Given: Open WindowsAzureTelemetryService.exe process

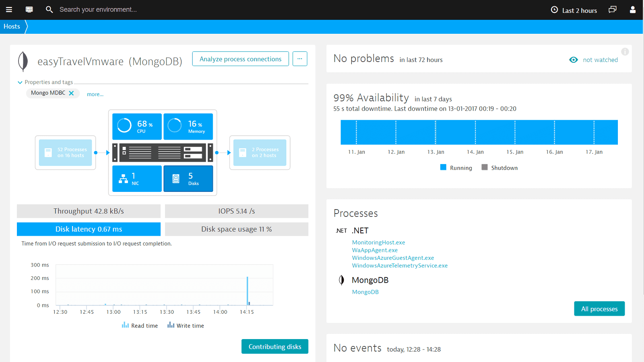Looking at the screenshot, I should [x=400, y=265].
